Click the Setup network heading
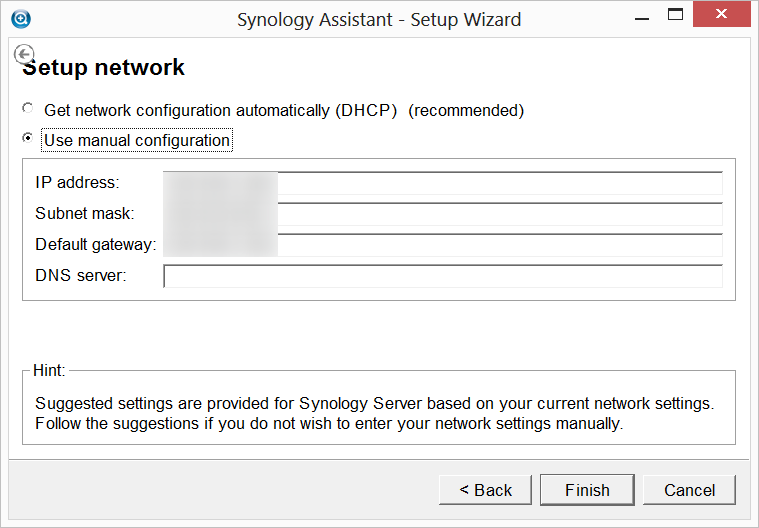Image resolution: width=759 pixels, height=528 pixels. click(x=104, y=67)
